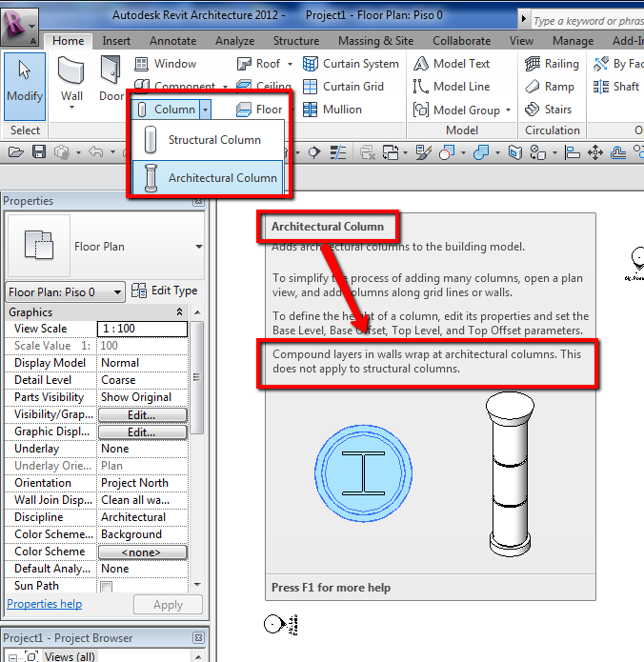Close the Project Browser panel
The width and height of the screenshot is (644, 662).
[198, 637]
